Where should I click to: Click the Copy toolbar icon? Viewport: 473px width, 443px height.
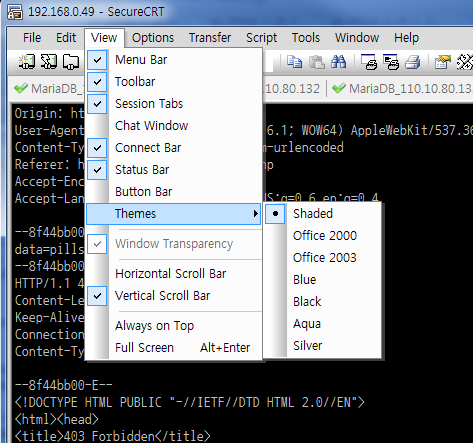[x=294, y=62]
